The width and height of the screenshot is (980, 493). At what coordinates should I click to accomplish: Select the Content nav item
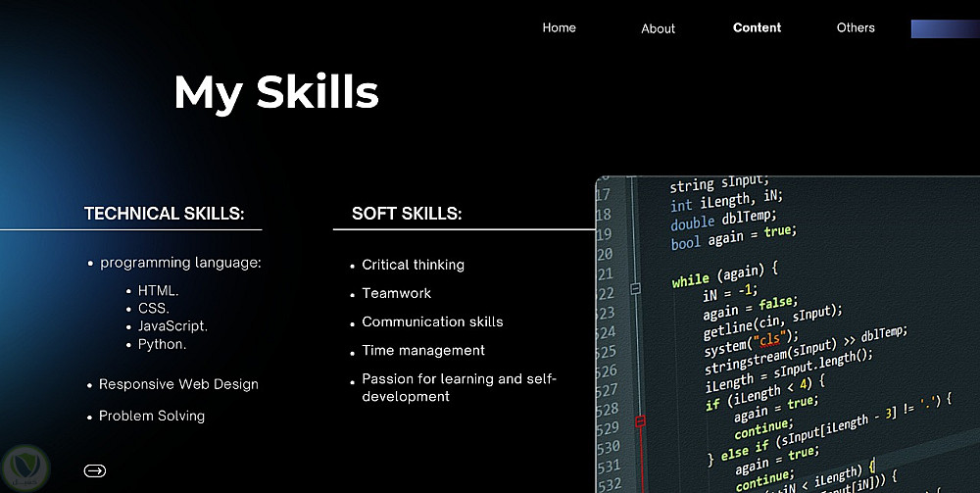757,27
